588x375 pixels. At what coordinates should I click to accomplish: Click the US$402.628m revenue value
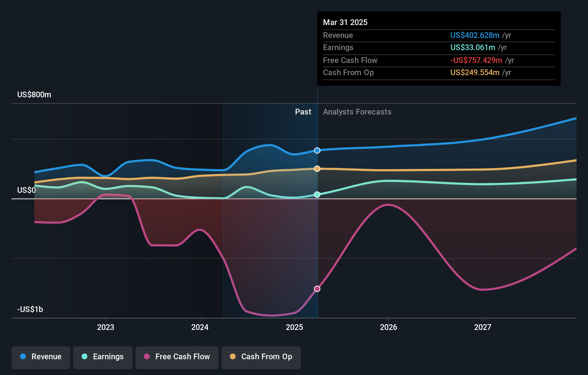point(475,35)
